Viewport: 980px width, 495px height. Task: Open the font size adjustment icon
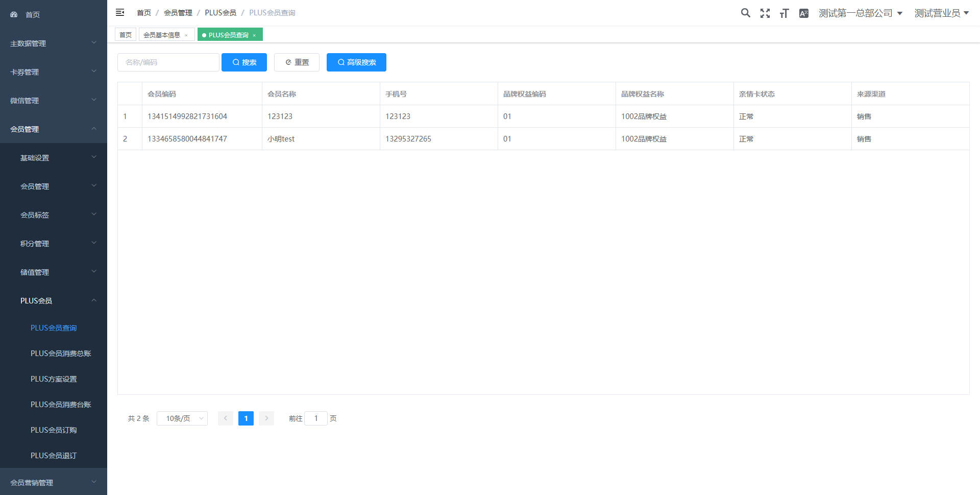pos(785,13)
